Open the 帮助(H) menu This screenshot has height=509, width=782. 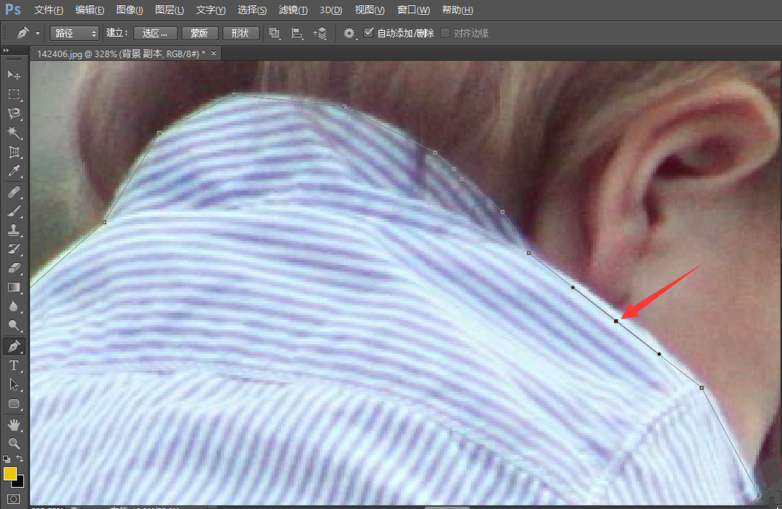(457, 10)
